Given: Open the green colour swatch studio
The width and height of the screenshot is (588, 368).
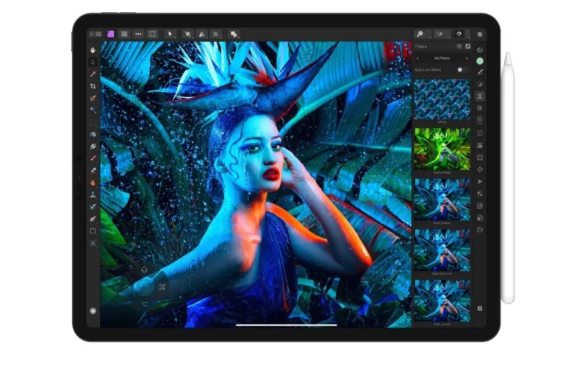Looking at the screenshot, I should 480,60.
